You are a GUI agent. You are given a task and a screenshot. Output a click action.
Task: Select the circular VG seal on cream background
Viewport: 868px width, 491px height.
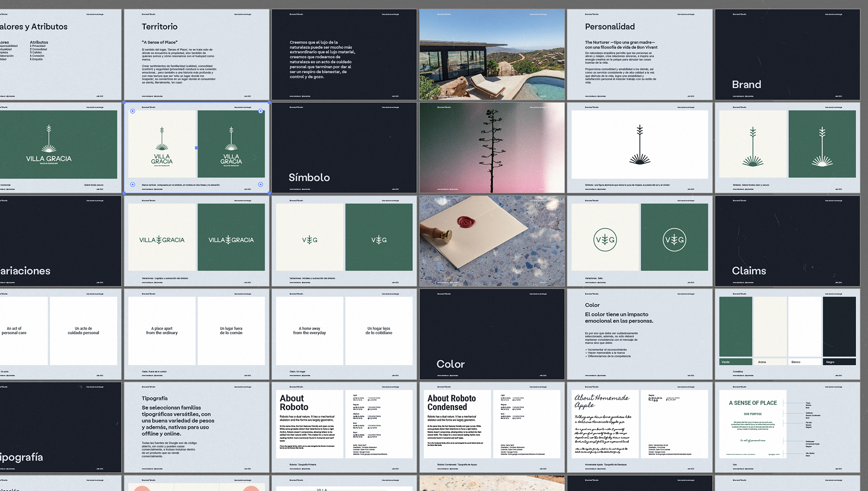[x=605, y=240]
